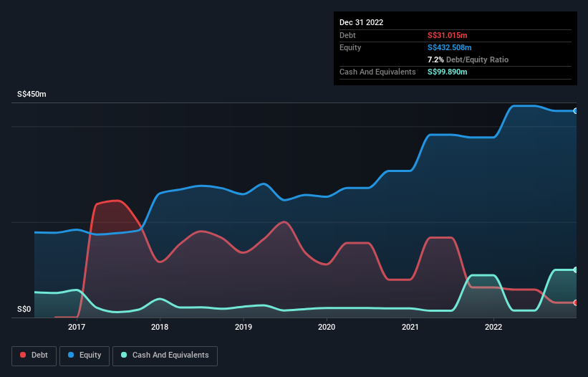Toggle Cash And Equivalents legend button
The image size is (588, 377).
coord(165,355)
